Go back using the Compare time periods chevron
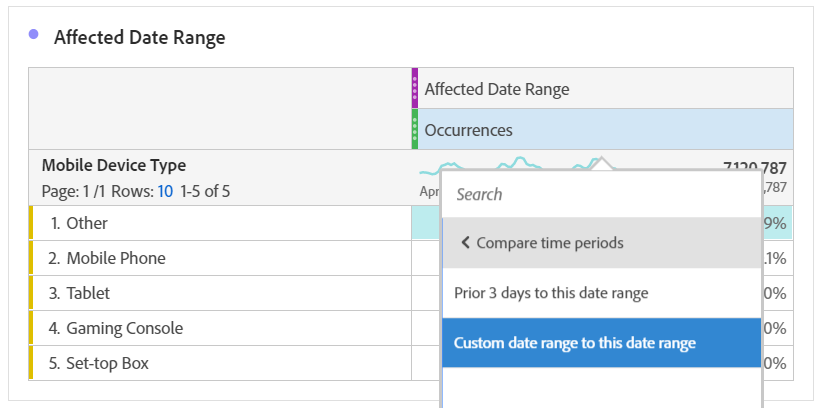Screen dimensions: 819x408 (465, 243)
